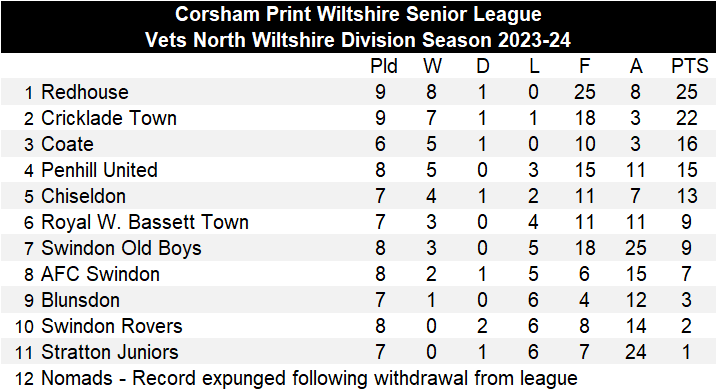Click the A goals-against column header
Image resolution: width=716 pixels, height=391 pixels.
coord(636,67)
